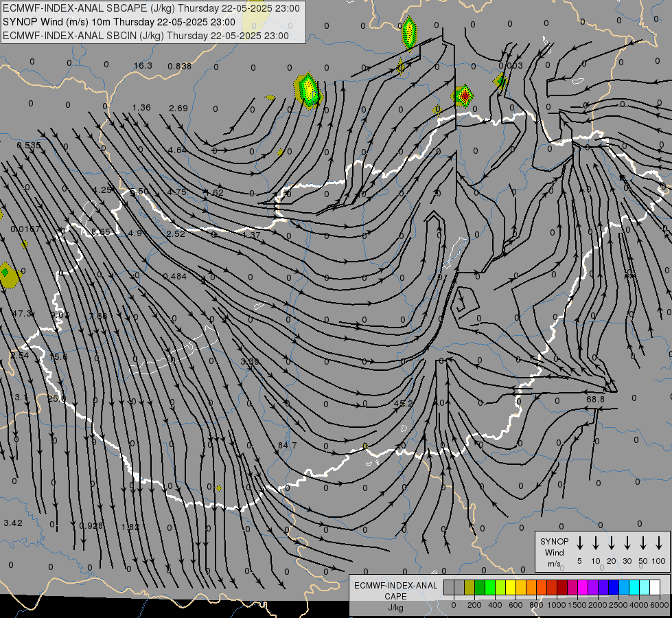Viewport: 672px width, 618px height.
Task: Click the red-centered CAPE storm cell
Action: tap(464, 95)
